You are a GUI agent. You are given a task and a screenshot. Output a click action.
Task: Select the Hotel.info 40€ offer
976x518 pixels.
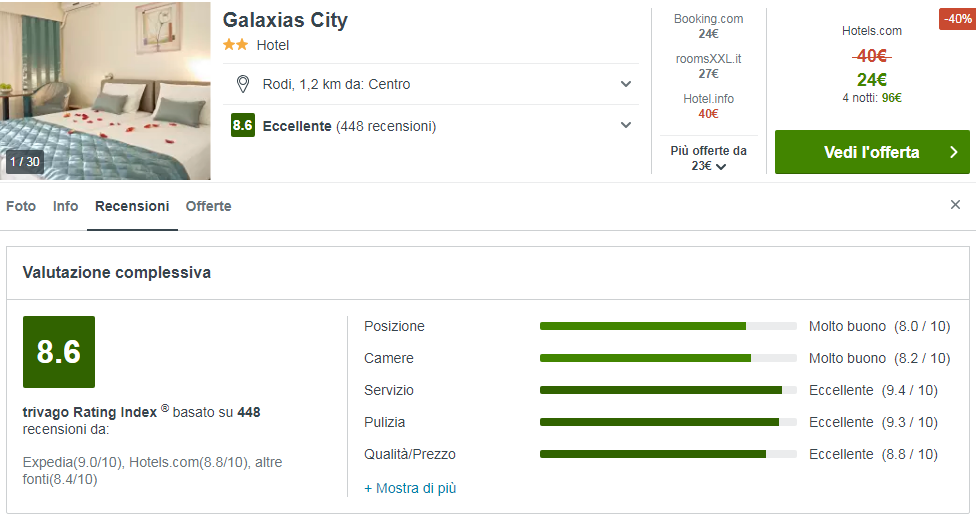(708, 106)
